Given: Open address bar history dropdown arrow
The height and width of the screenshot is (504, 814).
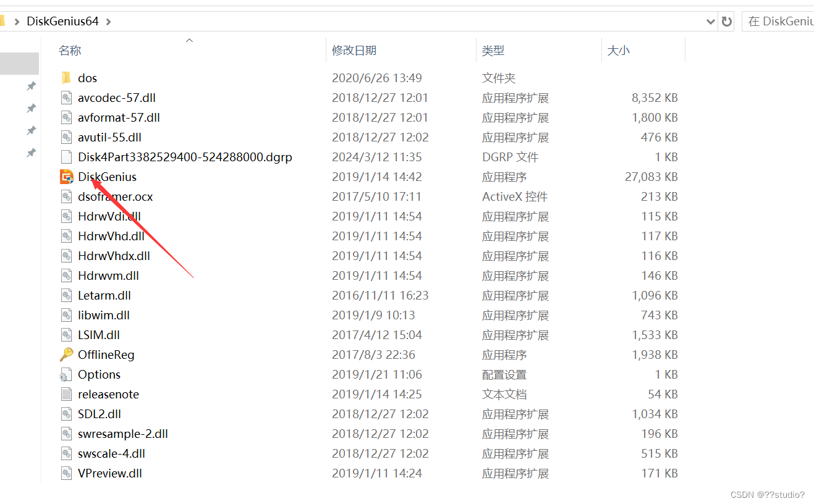Looking at the screenshot, I should tap(710, 22).
